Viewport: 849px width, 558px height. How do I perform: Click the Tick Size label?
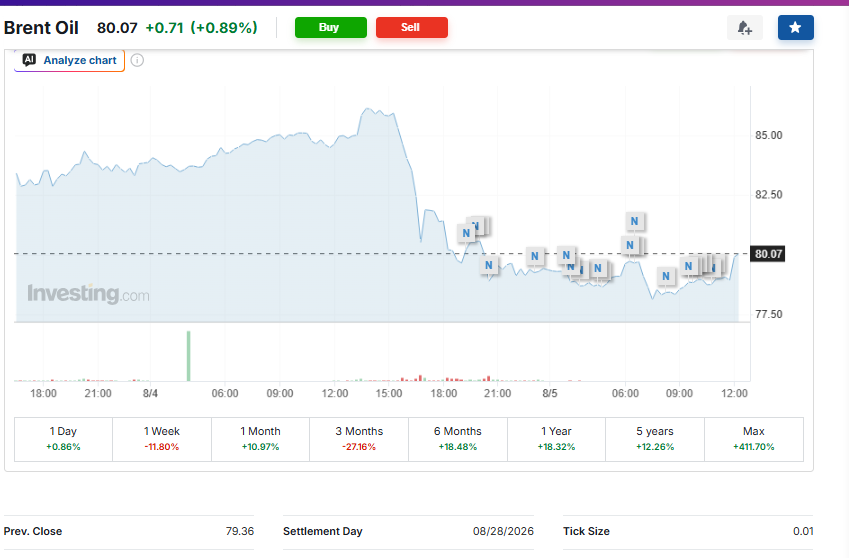tap(586, 531)
